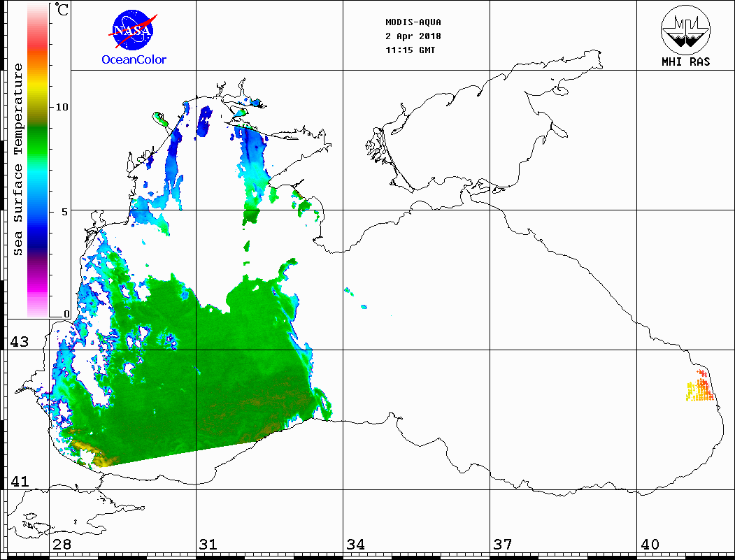Screen dimensions: 735x560
Task: Click the 5 tick on temperature scale
Action: pyautogui.click(x=64, y=212)
